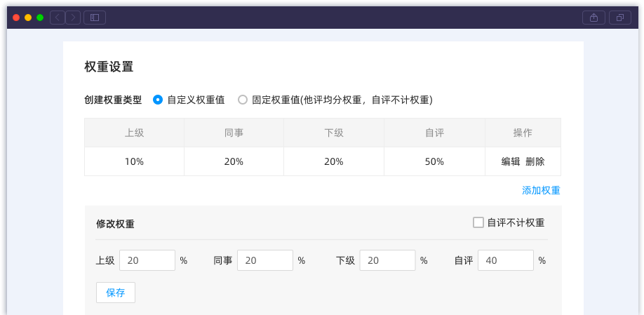Add a new weight with 添加权重
The width and height of the screenshot is (644, 315).
541,191
